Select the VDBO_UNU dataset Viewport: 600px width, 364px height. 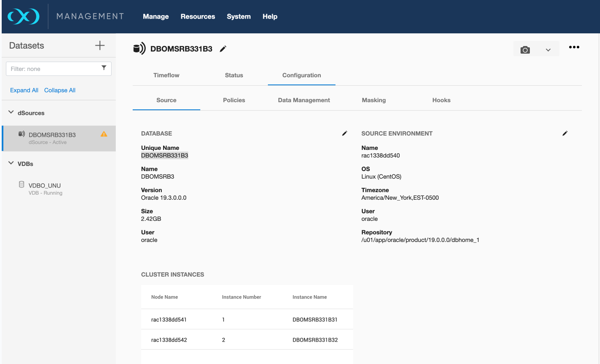point(45,186)
